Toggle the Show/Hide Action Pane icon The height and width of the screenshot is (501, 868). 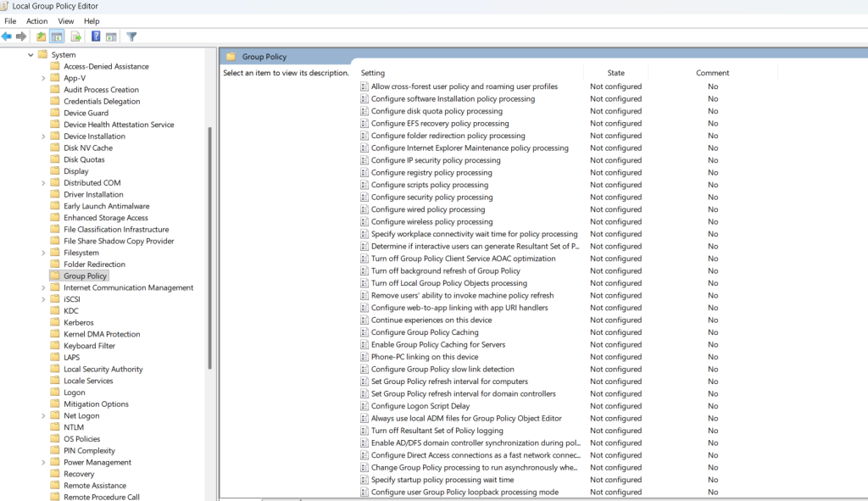[111, 36]
